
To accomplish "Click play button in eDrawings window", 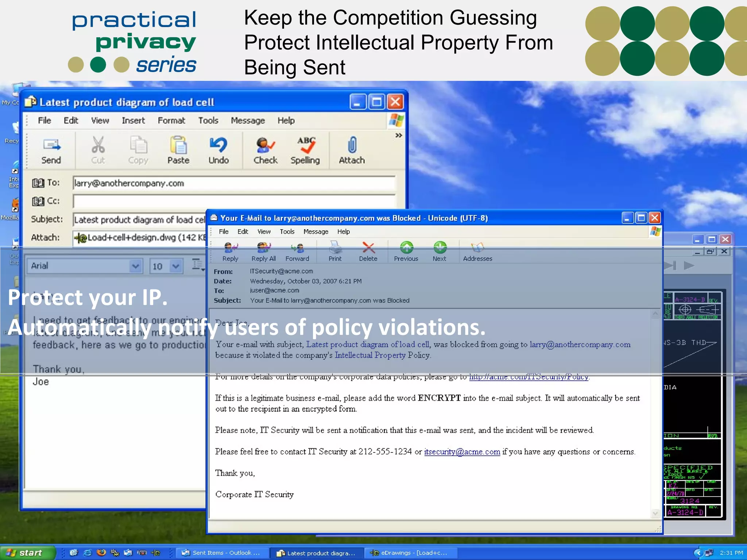I will coord(688,265).
